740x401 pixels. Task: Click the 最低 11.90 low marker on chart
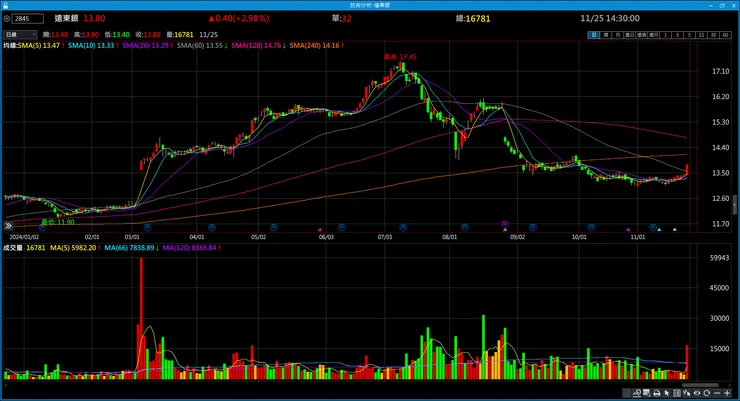point(58,222)
